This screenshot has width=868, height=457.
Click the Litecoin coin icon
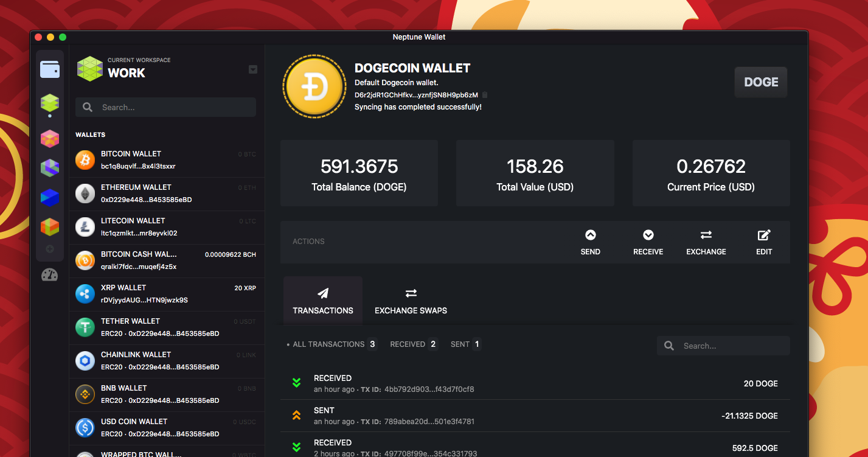click(x=85, y=227)
